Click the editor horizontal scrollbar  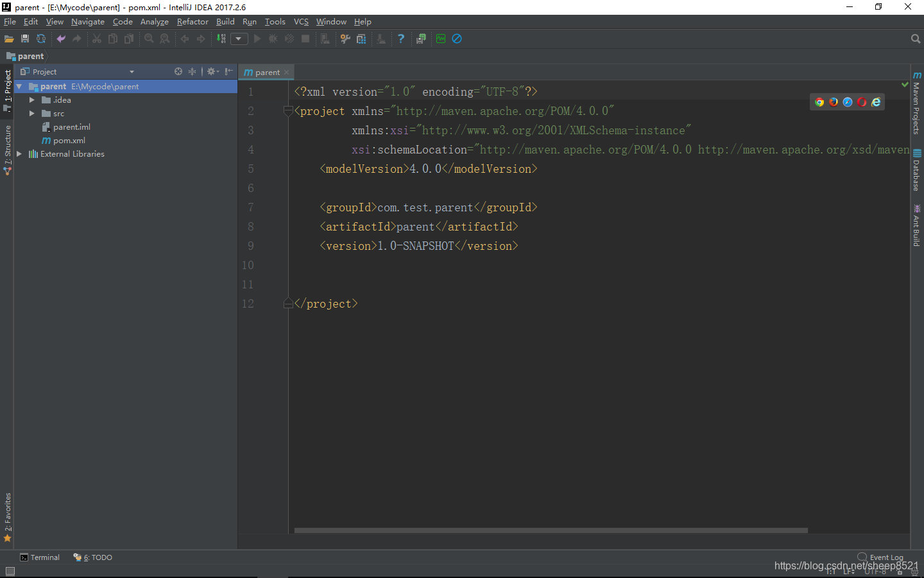[x=551, y=530]
